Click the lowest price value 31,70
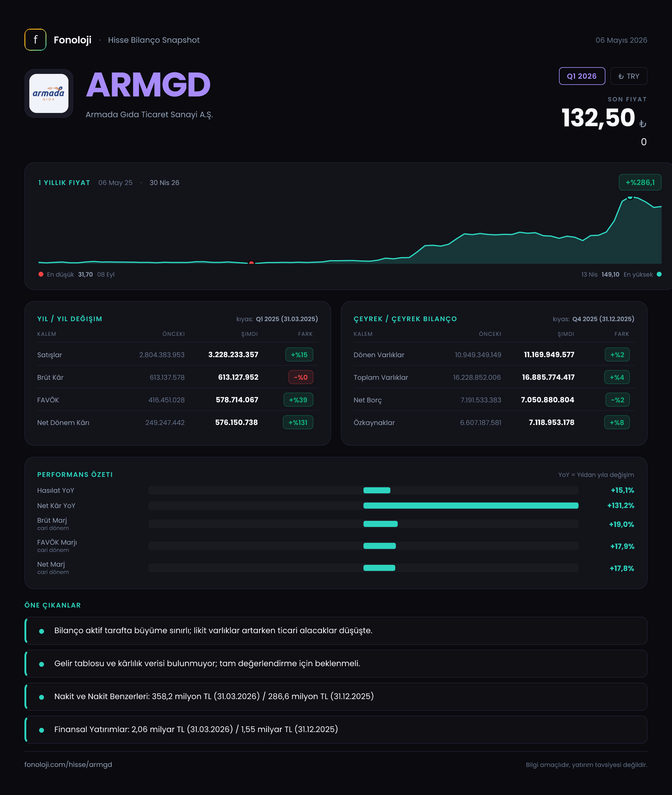The width and height of the screenshot is (672, 795). [x=85, y=274]
